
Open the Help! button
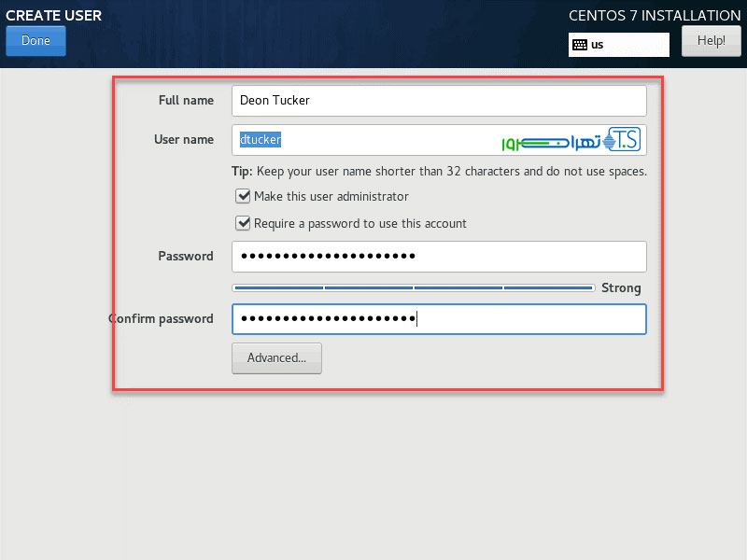pyautogui.click(x=711, y=41)
